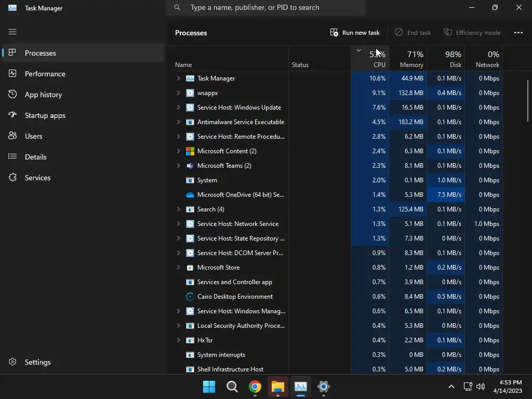Click the Processes sidebar icon

coord(12,52)
